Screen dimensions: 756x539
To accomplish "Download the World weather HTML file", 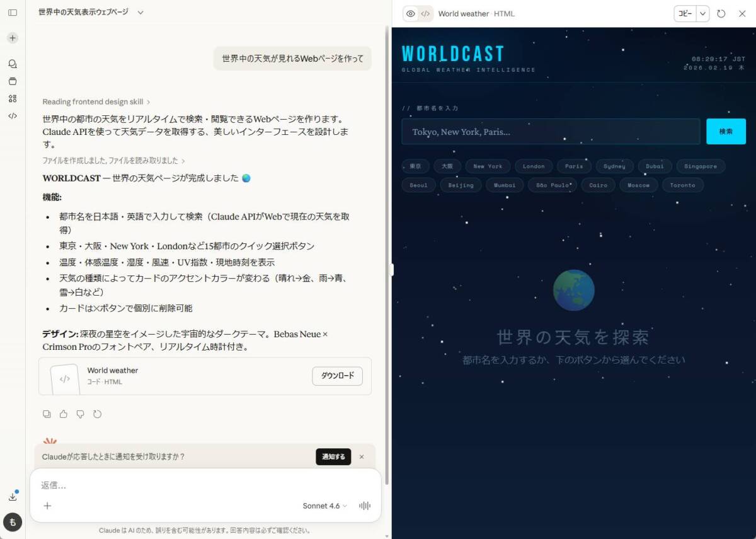I will [x=337, y=376].
